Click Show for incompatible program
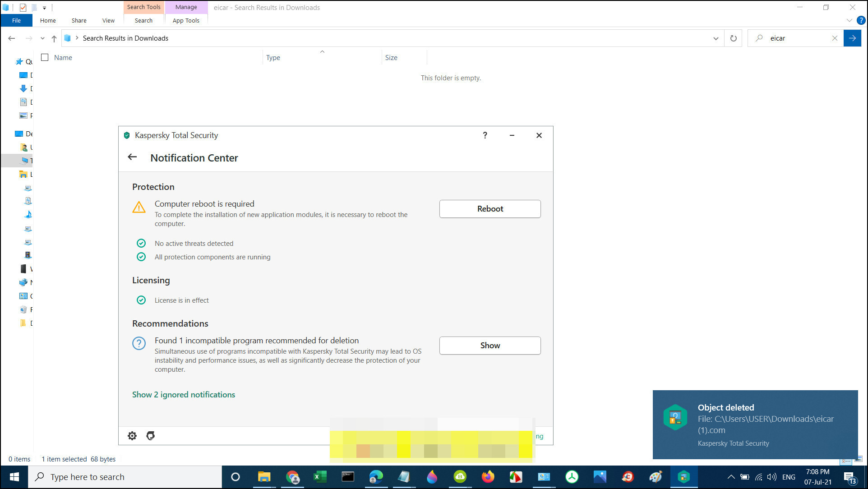Viewport: 868px width, 489px height. pos(490,346)
